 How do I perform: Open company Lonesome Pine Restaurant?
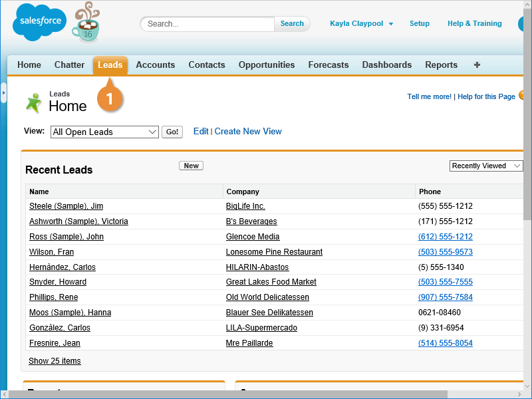point(274,252)
